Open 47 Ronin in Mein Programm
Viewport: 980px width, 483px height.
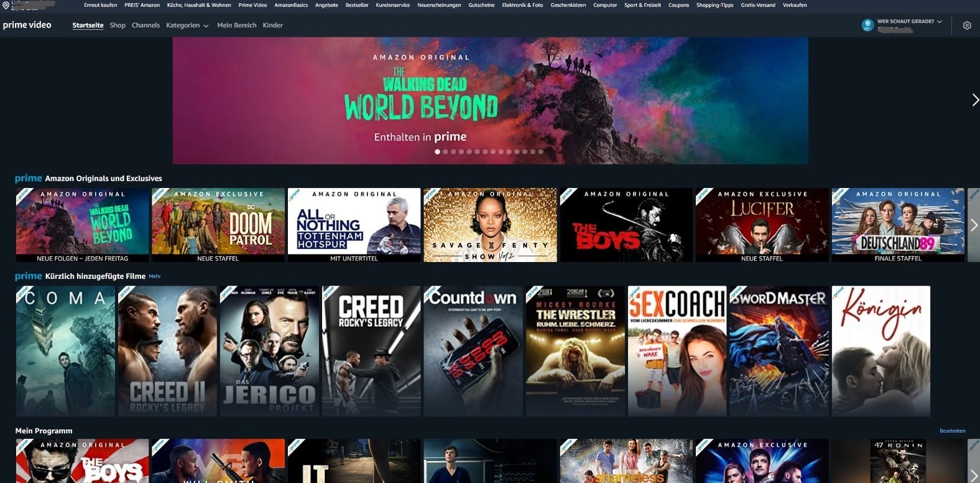click(898, 461)
